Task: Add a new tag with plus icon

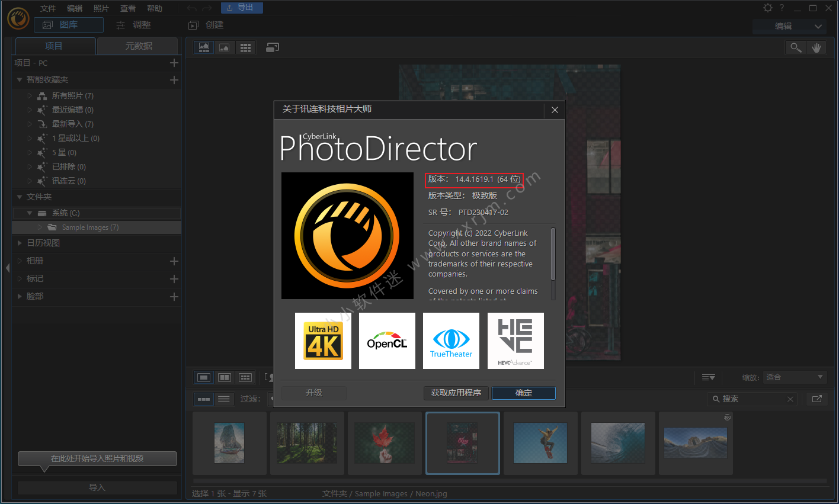Action: (x=174, y=279)
